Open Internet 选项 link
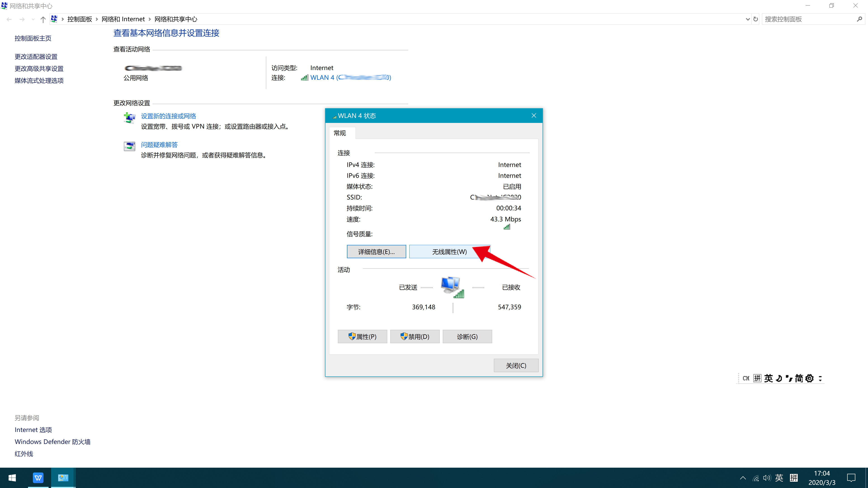 [x=33, y=430]
